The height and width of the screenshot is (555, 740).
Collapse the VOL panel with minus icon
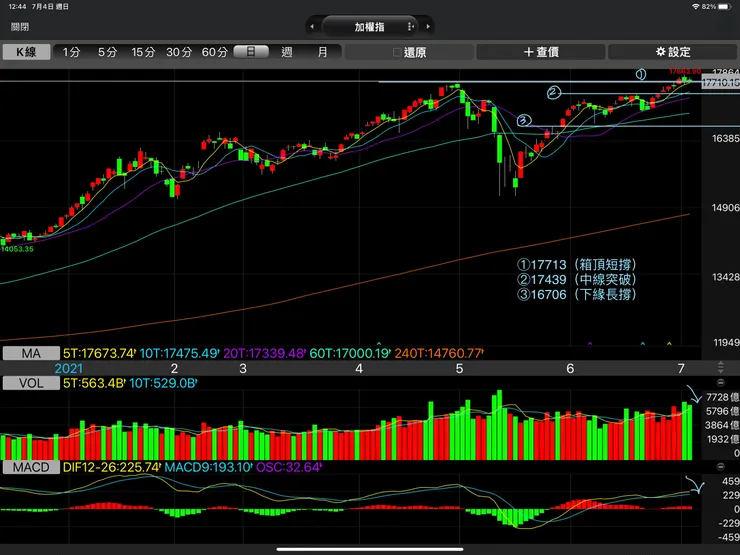pyautogui.click(x=720, y=383)
